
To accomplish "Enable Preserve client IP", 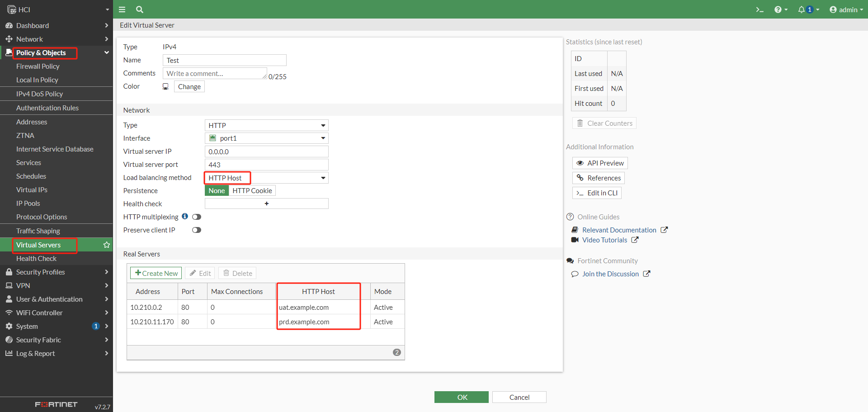I will coord(196,230).
